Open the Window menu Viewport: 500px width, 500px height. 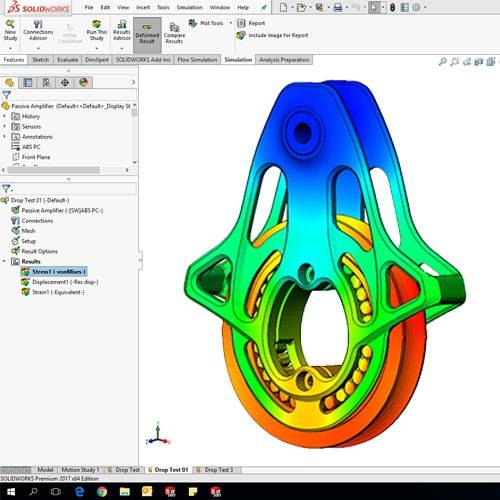tap(220, 7)
